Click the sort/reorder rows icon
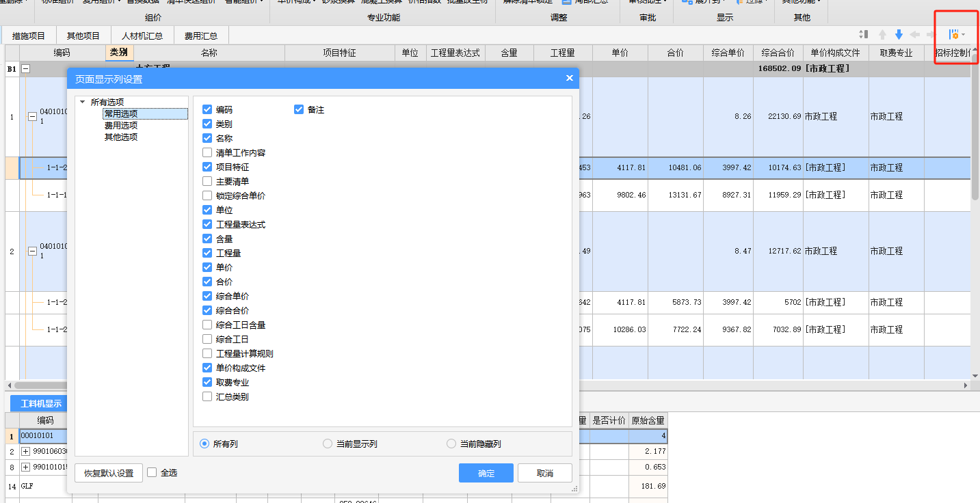980x503 pixels. (x=864, y=34)
